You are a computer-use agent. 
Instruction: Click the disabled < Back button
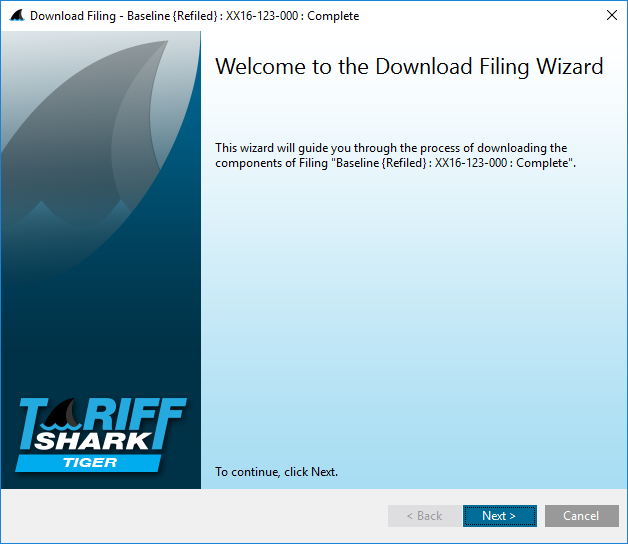click(x=424, y=516)
